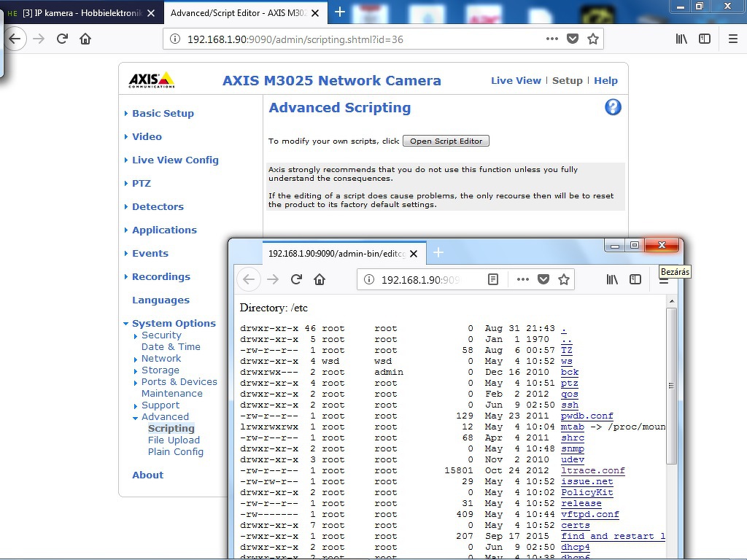Open the blue help question mark icon
This screenshot has height=560, width=747.
click(x=613, y=107)
